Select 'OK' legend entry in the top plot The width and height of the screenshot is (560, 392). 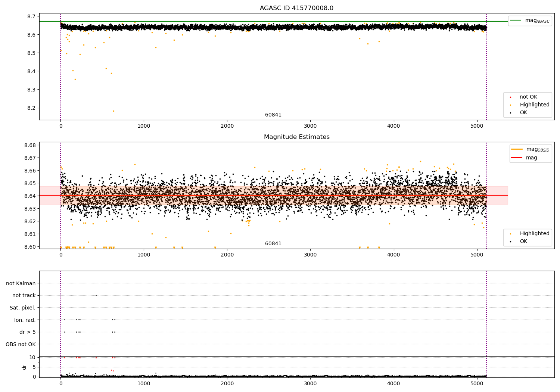[x=523, y=113]
